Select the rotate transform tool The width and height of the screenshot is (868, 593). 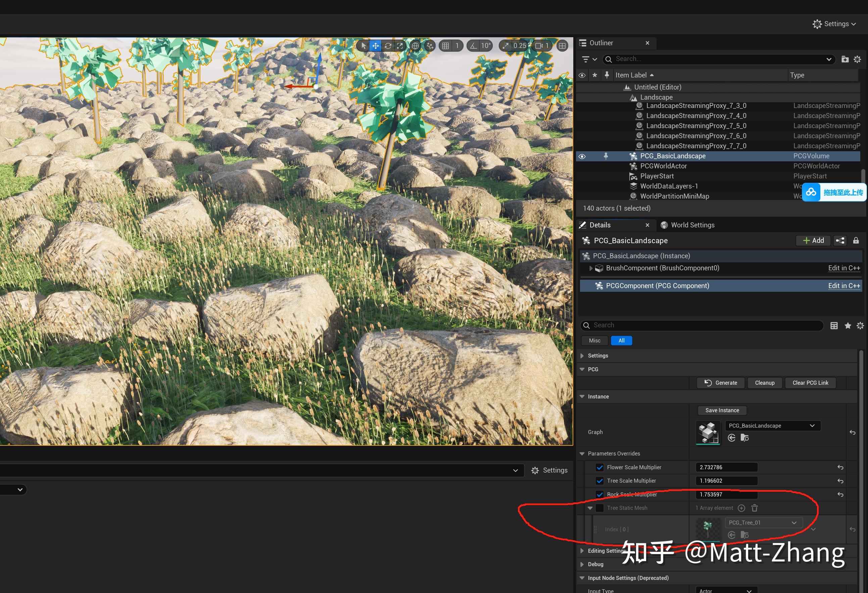pos(388,46)
